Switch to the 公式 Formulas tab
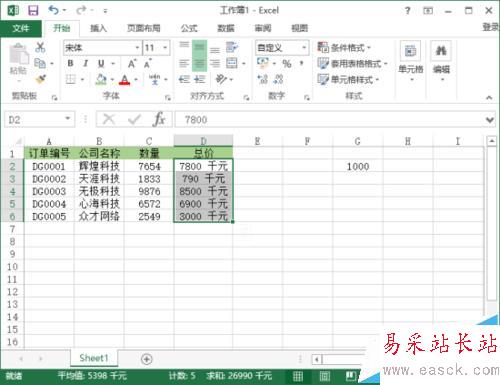500x385 pixels. [x=189, y=28]
